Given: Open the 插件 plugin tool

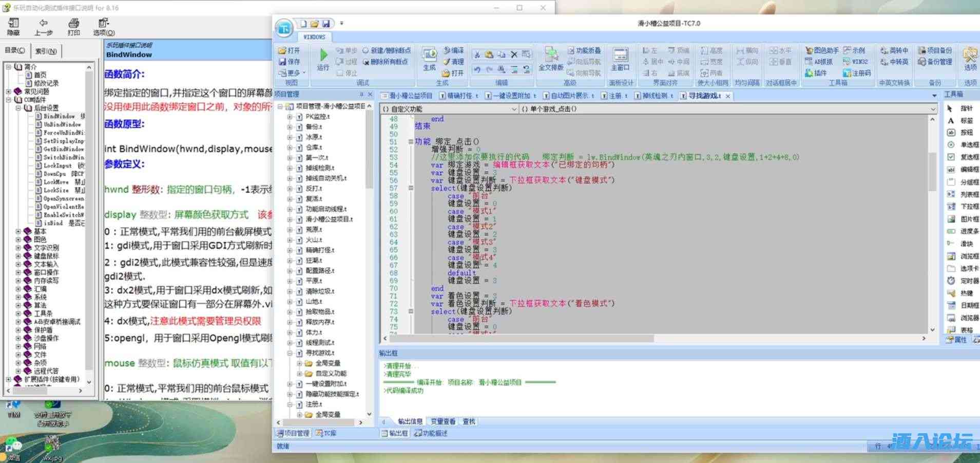Looking at the screenshot, I should [x=816, y=73].
